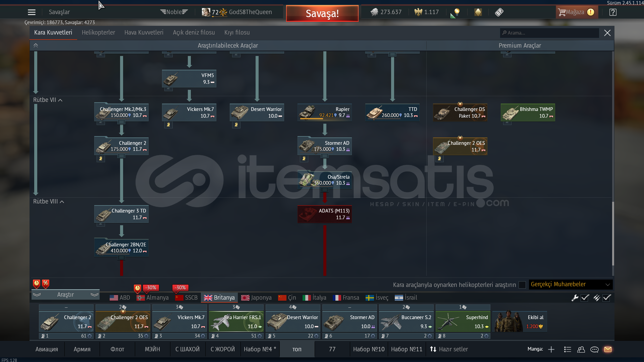Viewport: 644px width, 362px height.
Task: Switch to the Hava Kuvvetleri tab
Action: pyautogui.click(x=144, y=33)
